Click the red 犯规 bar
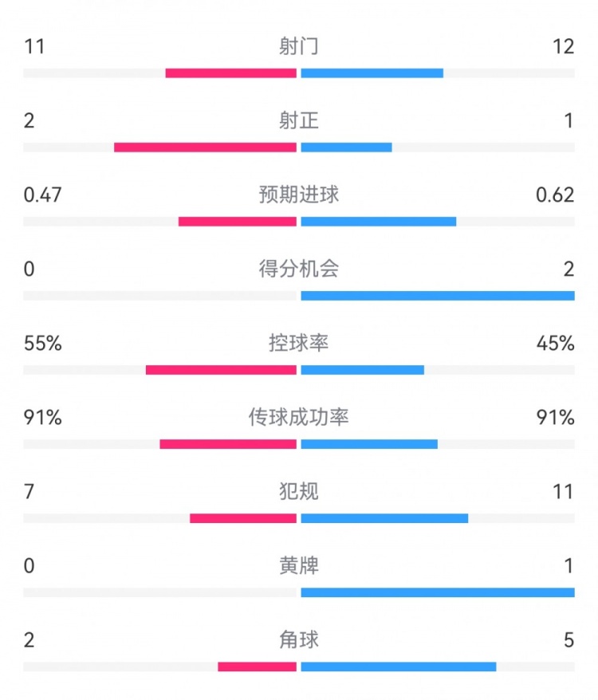This screenshot has height=700, width=598. pyautogui.click(x=243, y=518)
